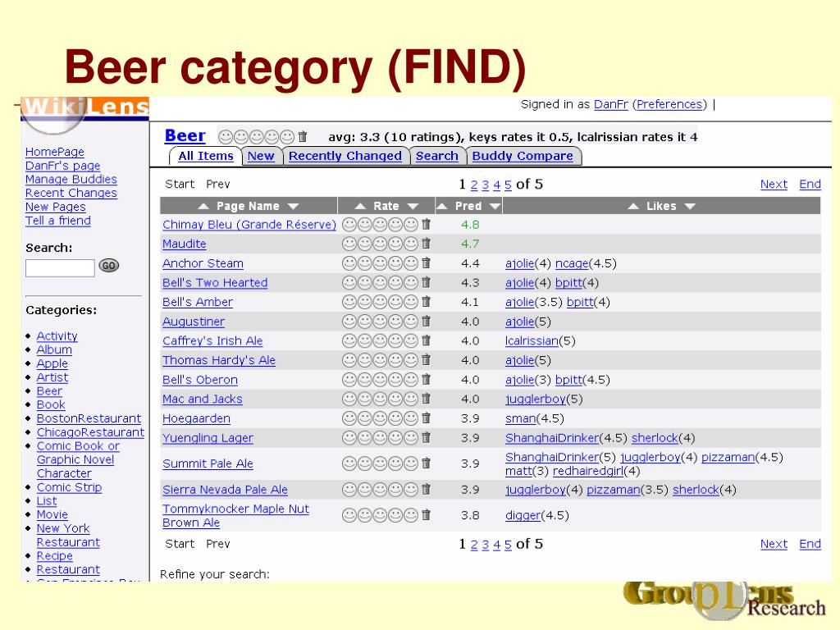Image resolution: width=840 pixels, height=630 pixels.
Task: Click trash icon in Maudite row
Action: pos(426,244)
